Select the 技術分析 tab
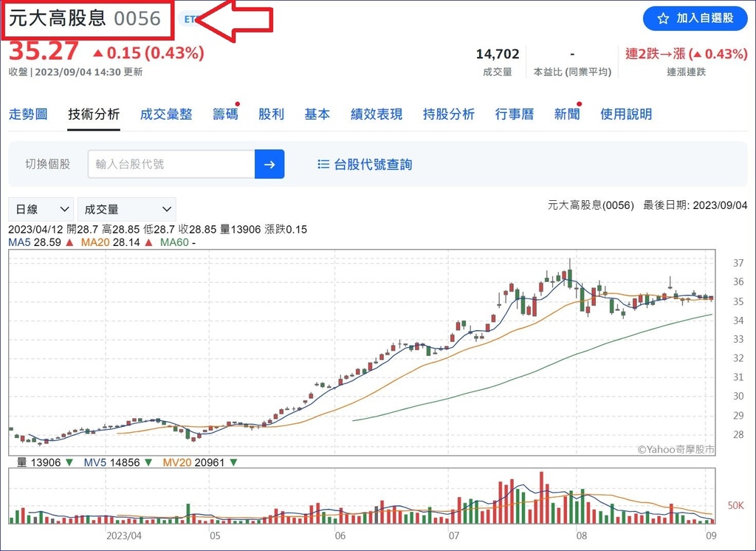Image resolution: width=756 pixels, height=551 pixels. point(94,114)
